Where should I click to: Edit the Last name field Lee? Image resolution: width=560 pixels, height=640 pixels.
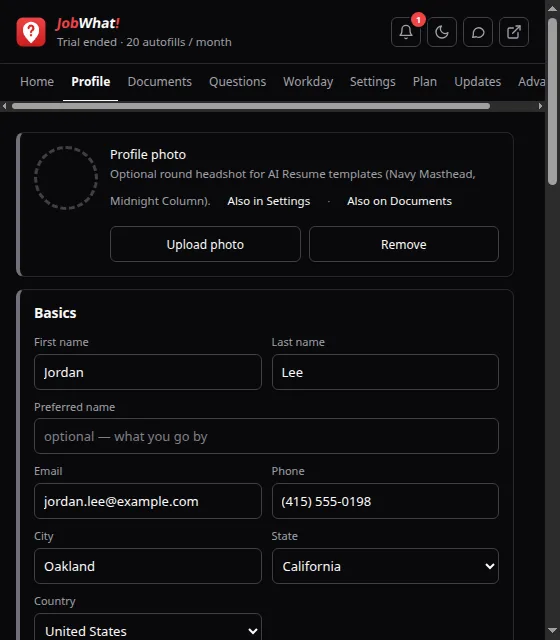pyautogui.click(x=385, y=372)
